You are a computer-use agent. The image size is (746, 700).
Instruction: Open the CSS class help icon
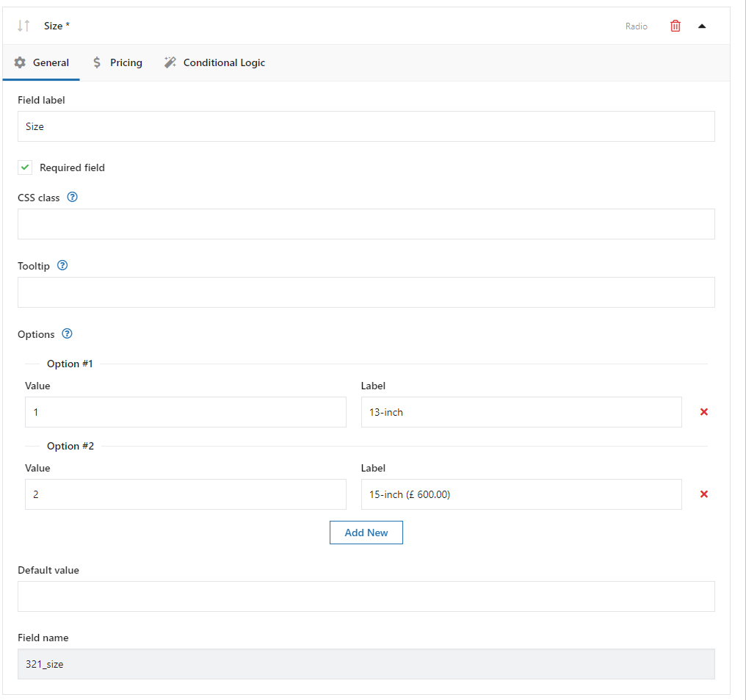72,197
